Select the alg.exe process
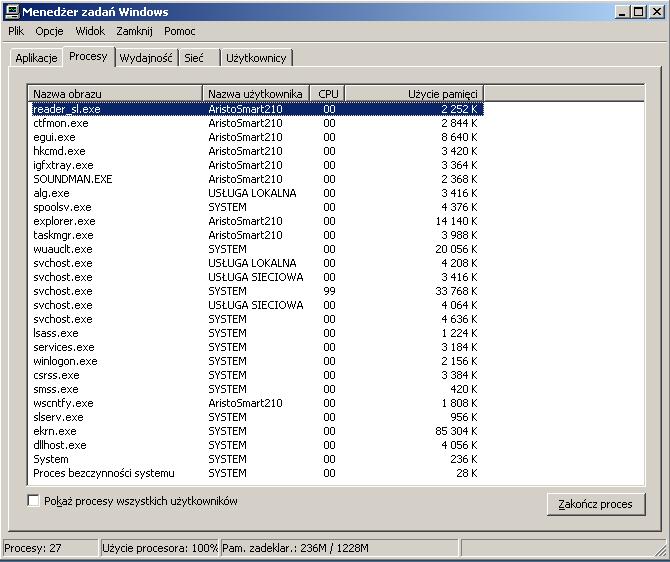670x562 pixels. click(258, 193)
